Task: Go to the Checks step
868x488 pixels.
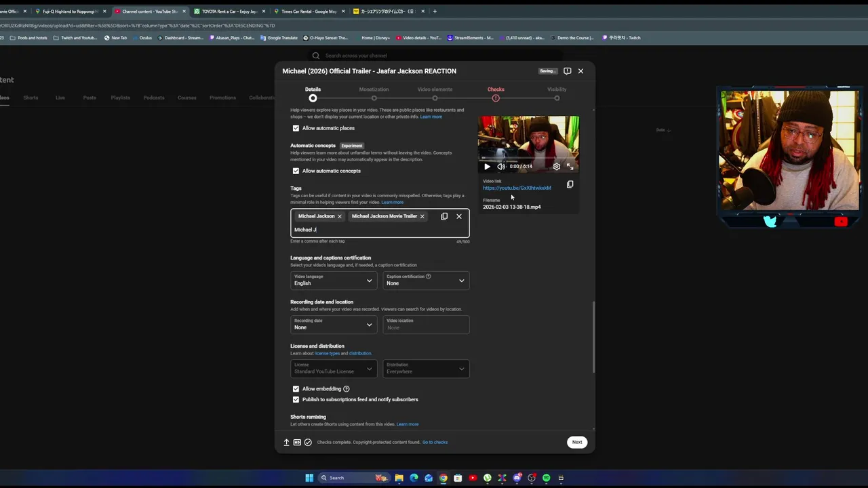Action: coord(496,94)
